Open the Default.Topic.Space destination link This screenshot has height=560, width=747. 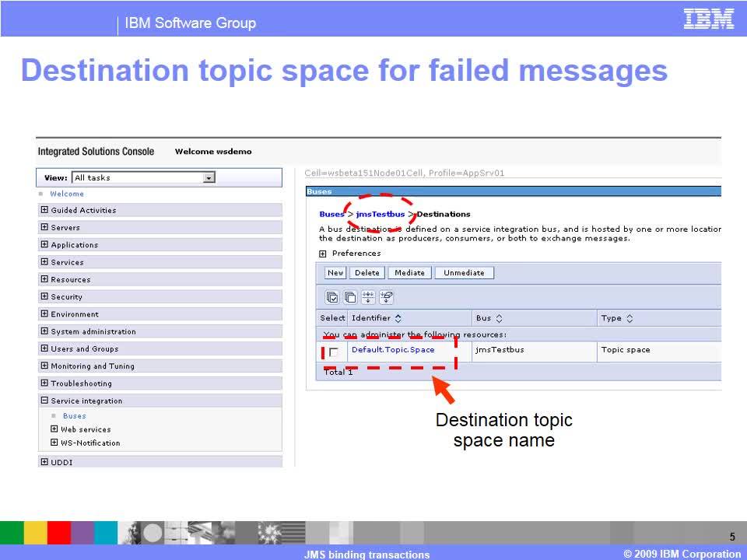393,349
